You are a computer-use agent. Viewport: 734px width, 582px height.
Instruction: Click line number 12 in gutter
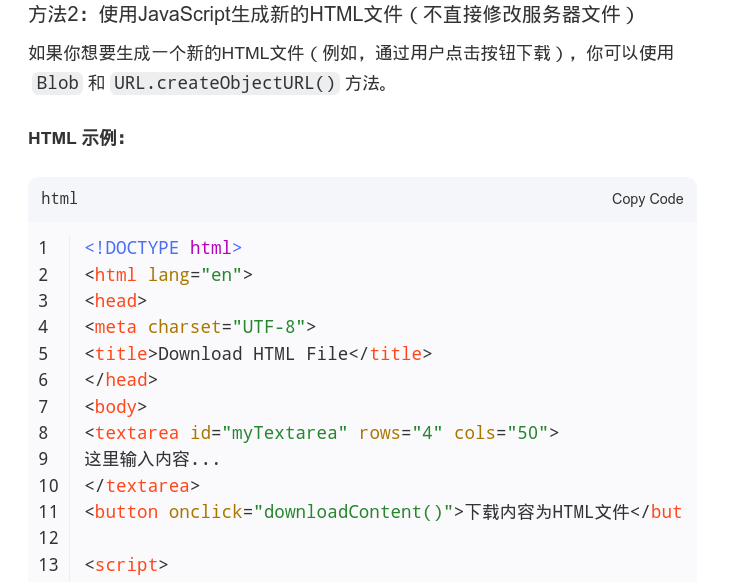tap(48, 538)
